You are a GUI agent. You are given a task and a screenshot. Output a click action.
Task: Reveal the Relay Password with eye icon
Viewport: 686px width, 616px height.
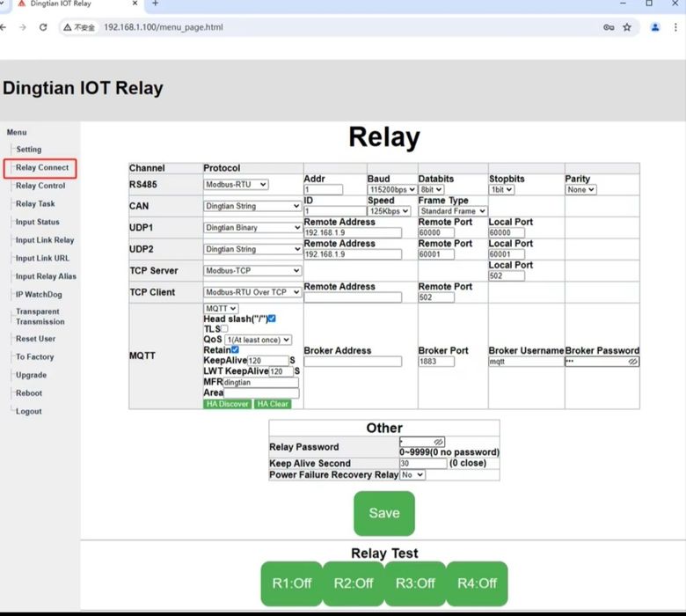pyautogui.click(x=438, y=442)
